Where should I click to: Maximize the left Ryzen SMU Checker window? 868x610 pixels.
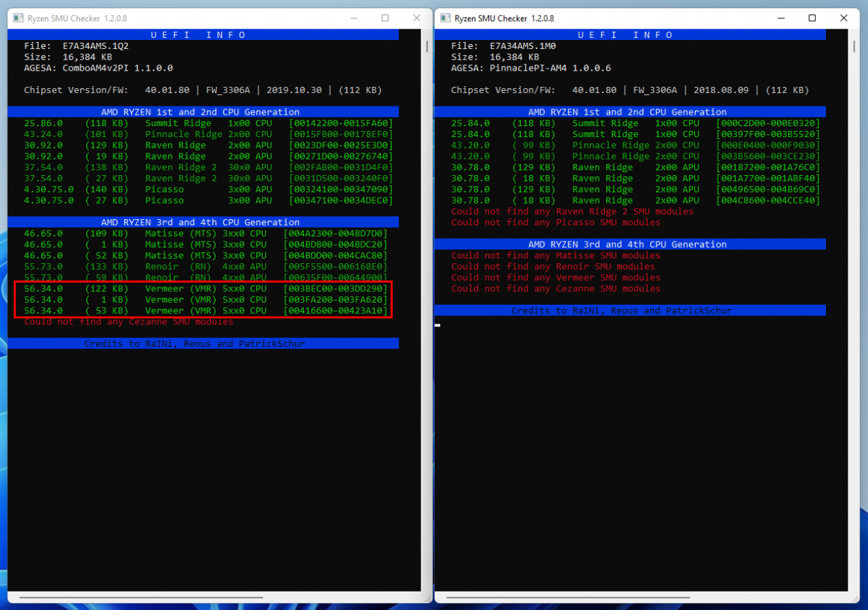[x=385, y=18]
